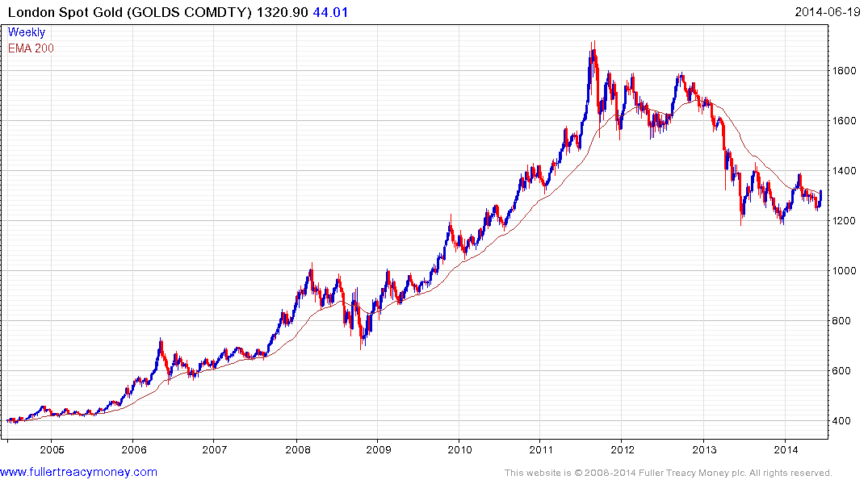Click the 2005 x-axis label
The width and height of the screenshot is (868, 484).
coord(52,449)
